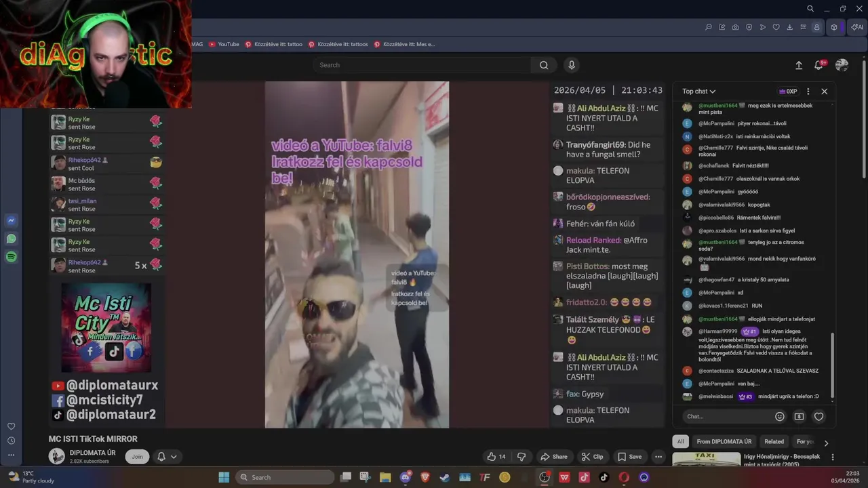Image resolution: width=868 pixels, height=488 pixels.
Task: Create a Clip of the video
Action: click(x=592, y=457)
